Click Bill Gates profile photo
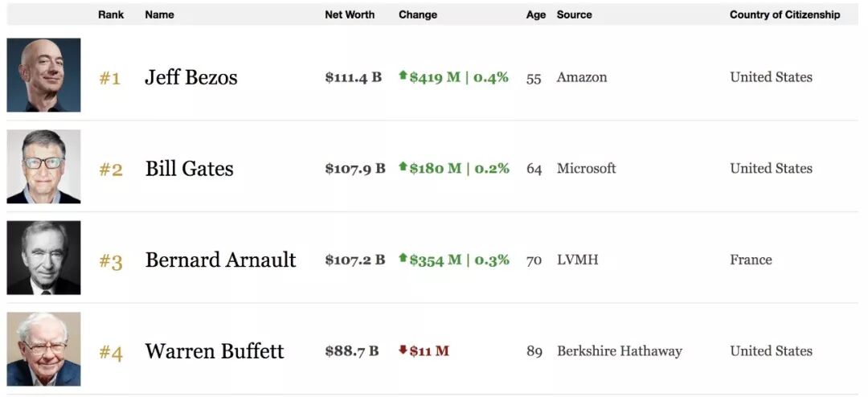 [x=43, y=166]
